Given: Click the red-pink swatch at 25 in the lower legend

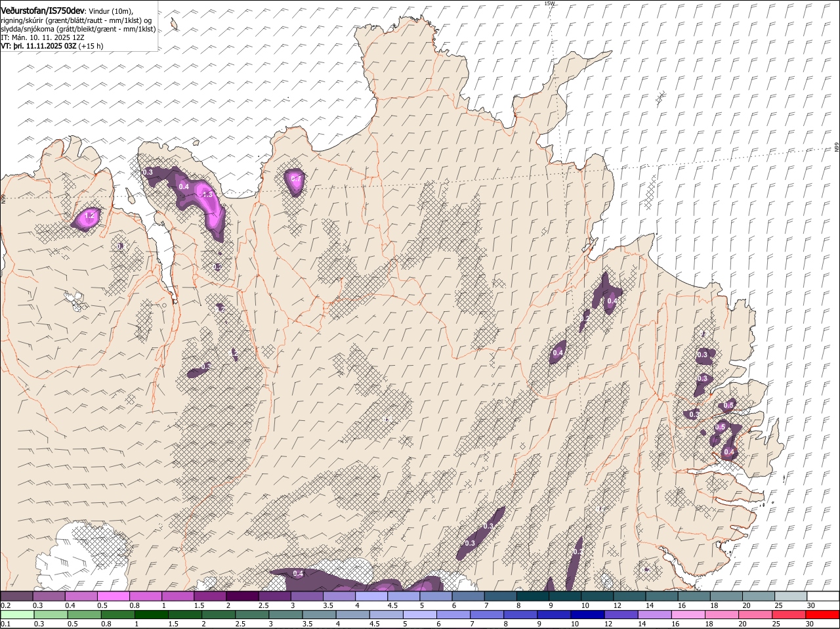Looking at the screenshot, I should (789, 615).
